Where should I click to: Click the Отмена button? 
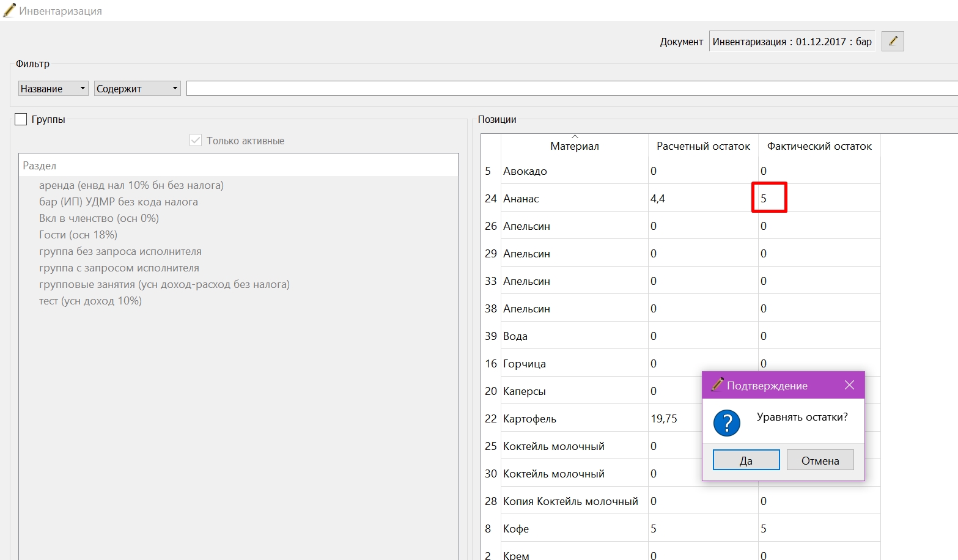click(820, 460)
